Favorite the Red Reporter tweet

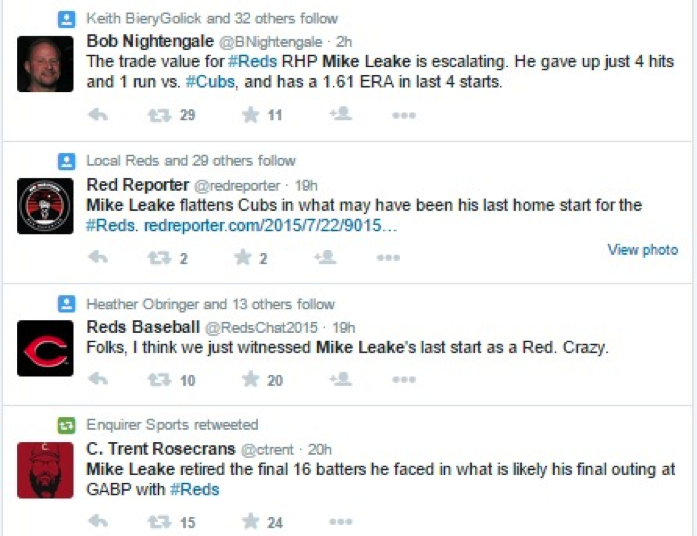(243, 258)
